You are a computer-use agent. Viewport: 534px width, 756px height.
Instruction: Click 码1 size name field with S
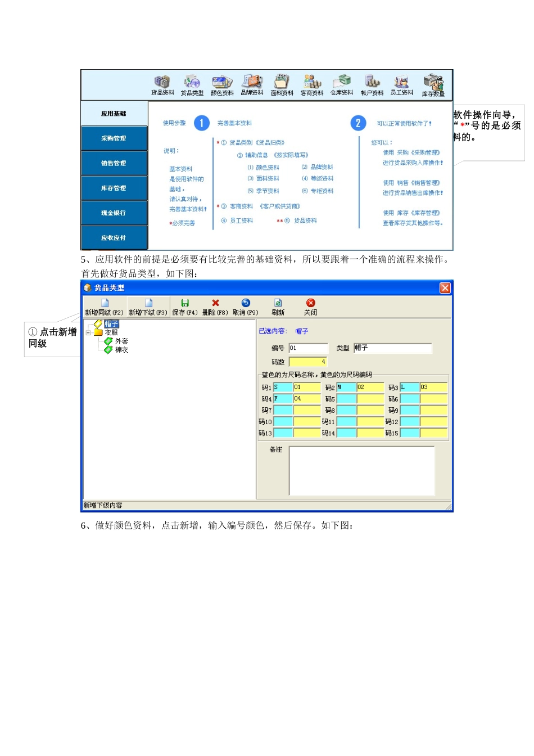[x=283, y=387]
